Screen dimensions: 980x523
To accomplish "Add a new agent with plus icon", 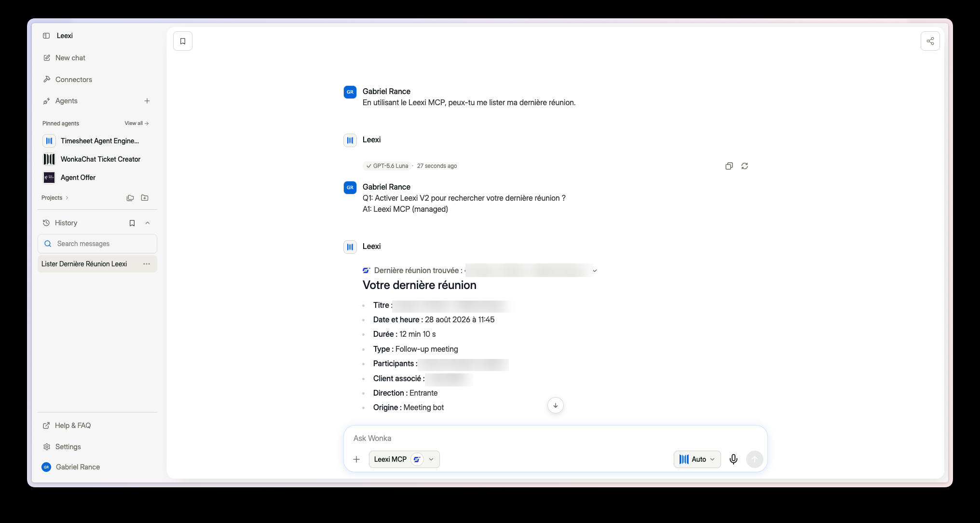I will (147, 101).
